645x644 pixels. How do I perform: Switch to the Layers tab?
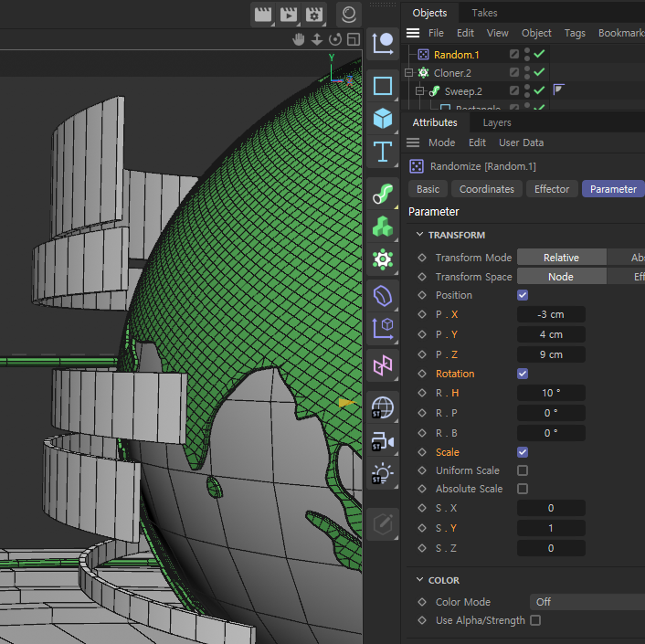[497, 122]
